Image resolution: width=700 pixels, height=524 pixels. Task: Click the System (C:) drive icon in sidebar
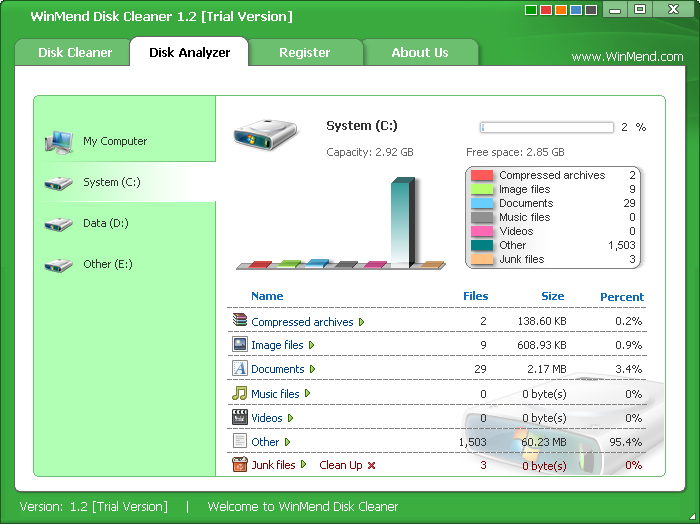[x=58, y=183]
